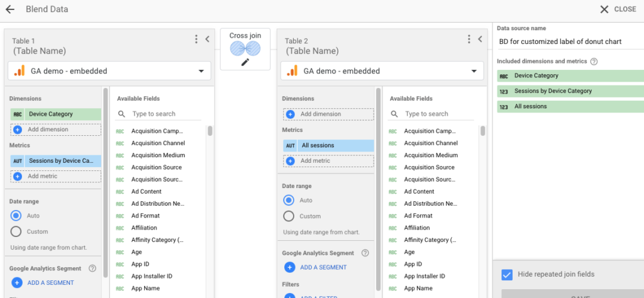Collapse Table 1 with the chevron arrow
This screenshot has width=644, height=298.
click(208, 39)
